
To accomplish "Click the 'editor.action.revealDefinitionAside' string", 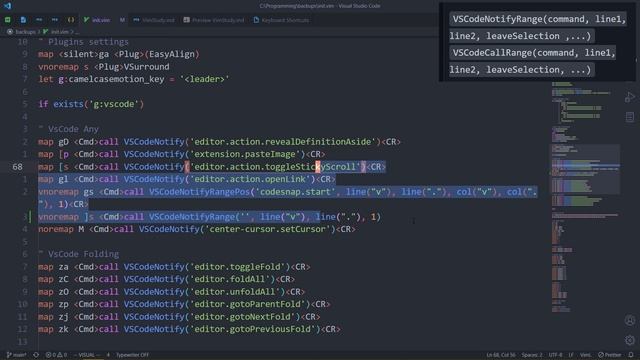I will coord(283,142).
